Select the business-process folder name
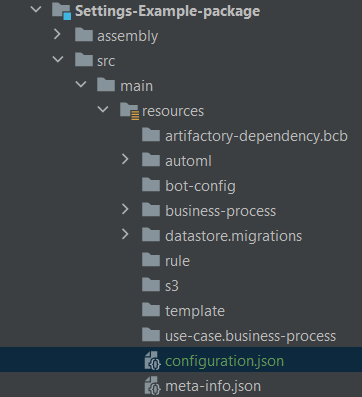The height and width of the screenshot is (397, 362). (221, 211)
